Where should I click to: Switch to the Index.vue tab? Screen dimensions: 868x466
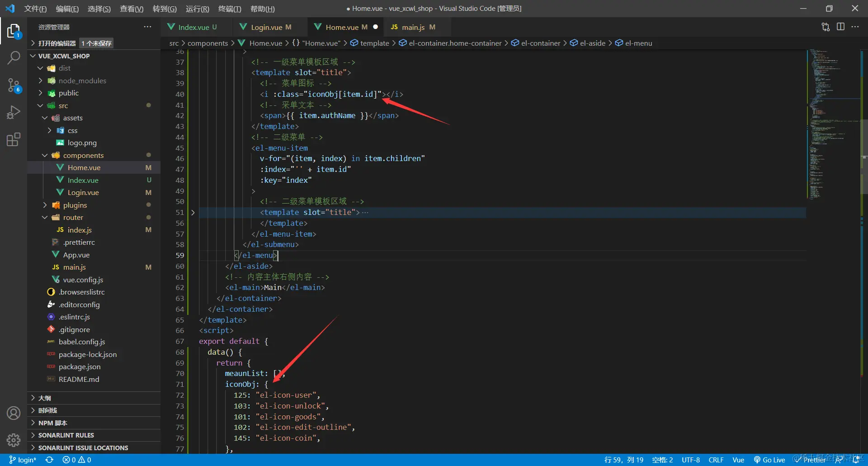pos(197,27)
